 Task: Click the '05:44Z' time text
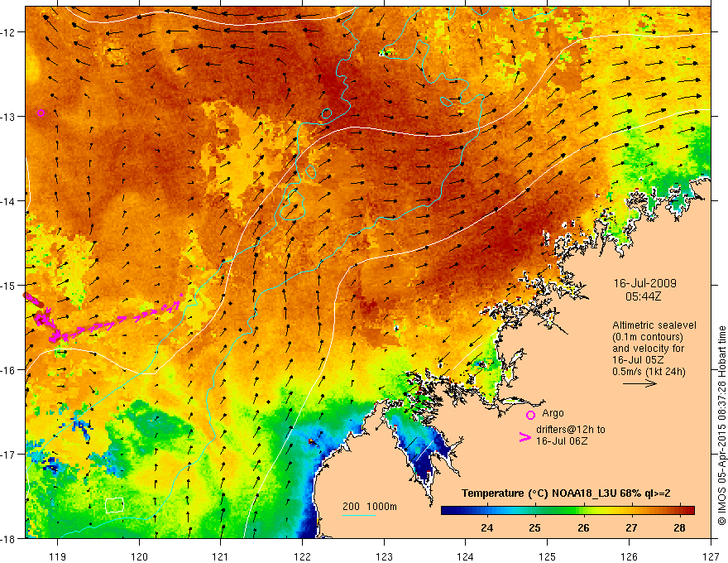pyautogui.click(x=644, y=296)
